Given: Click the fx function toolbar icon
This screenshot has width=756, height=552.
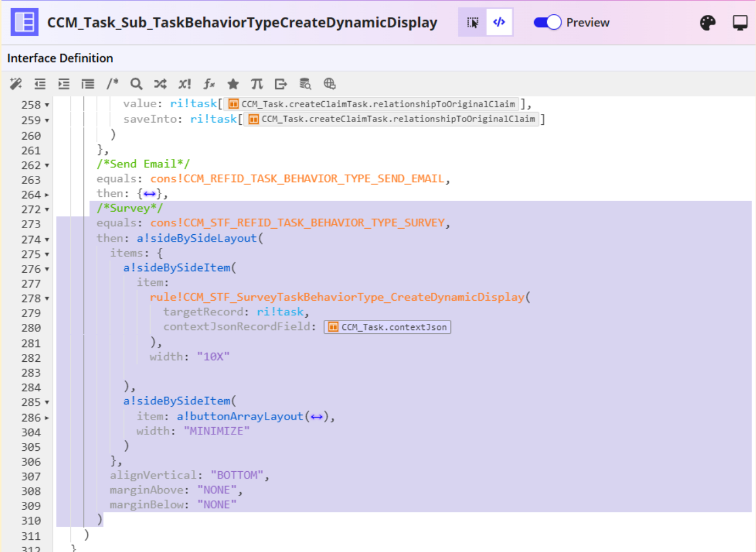Looking at the screenshot, I should point(209,84).
